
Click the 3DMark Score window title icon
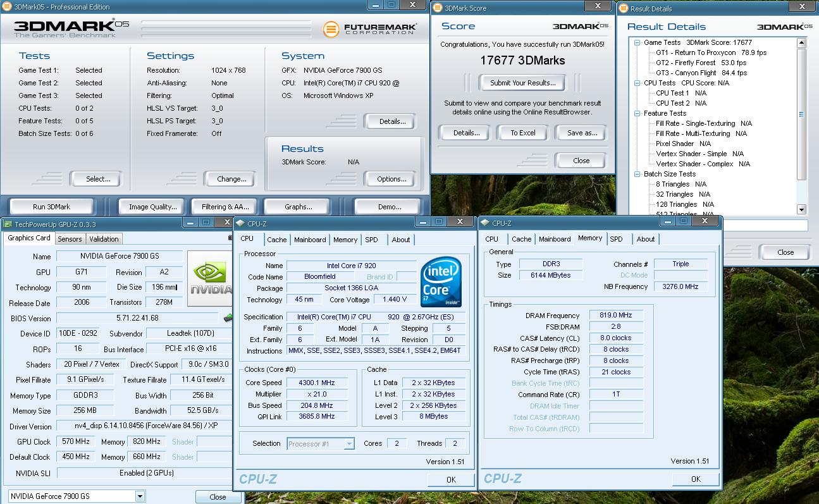[x=438, y=8]
